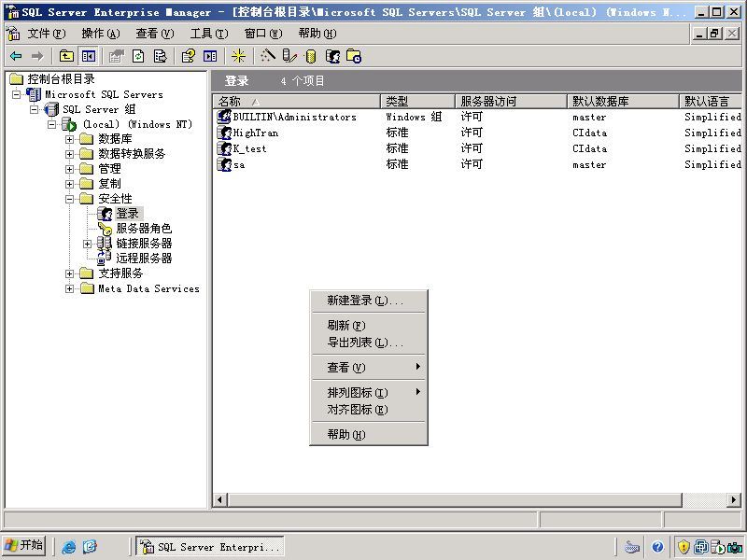Viewport: 747px width, 560px height.
Task: Click the New yellow star toolbar icon
Action: coord(238,56)
